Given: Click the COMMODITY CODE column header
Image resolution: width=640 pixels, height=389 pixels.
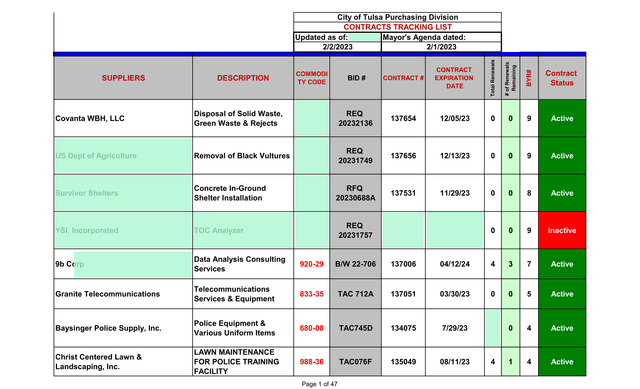Looking at the screenshot, I should pyautogui.click(x=311, y=78).
